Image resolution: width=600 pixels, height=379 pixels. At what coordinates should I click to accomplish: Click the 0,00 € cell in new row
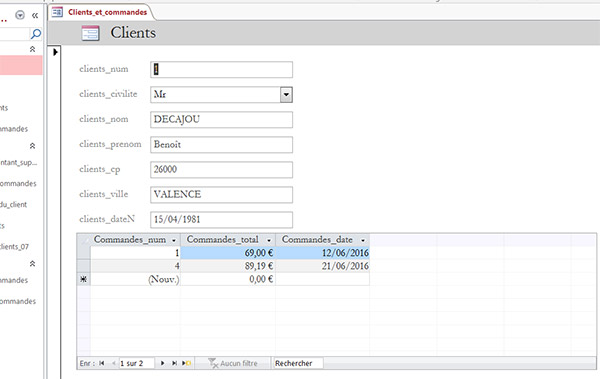[x=228, y=279]
